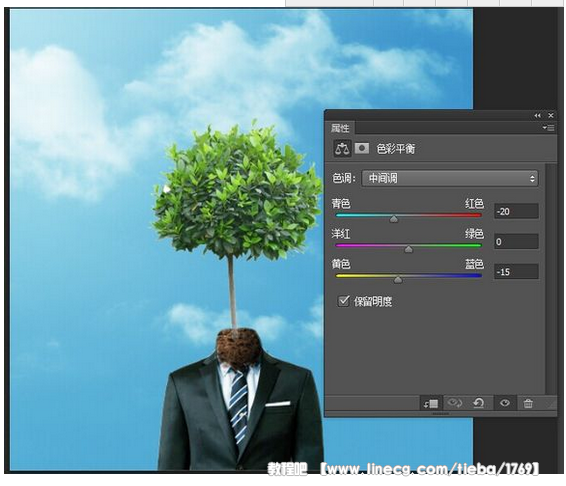The width and height of the screenshot is (566, 486).
Task: Open the 色调 中间调 dropdown
Action: point(450,178)
